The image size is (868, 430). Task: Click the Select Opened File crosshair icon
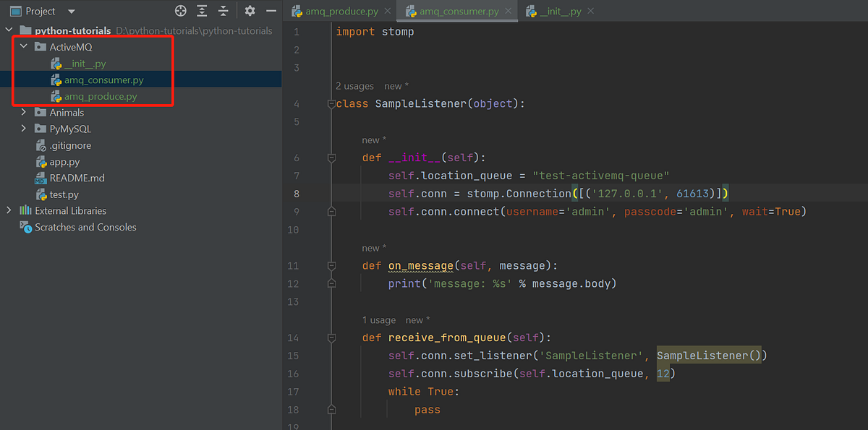click(180, 11)
